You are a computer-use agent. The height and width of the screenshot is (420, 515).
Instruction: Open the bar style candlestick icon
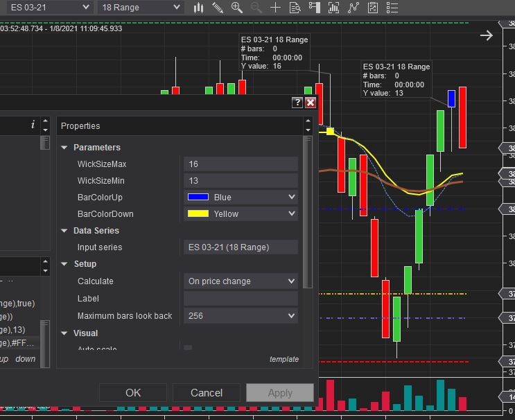198,8
